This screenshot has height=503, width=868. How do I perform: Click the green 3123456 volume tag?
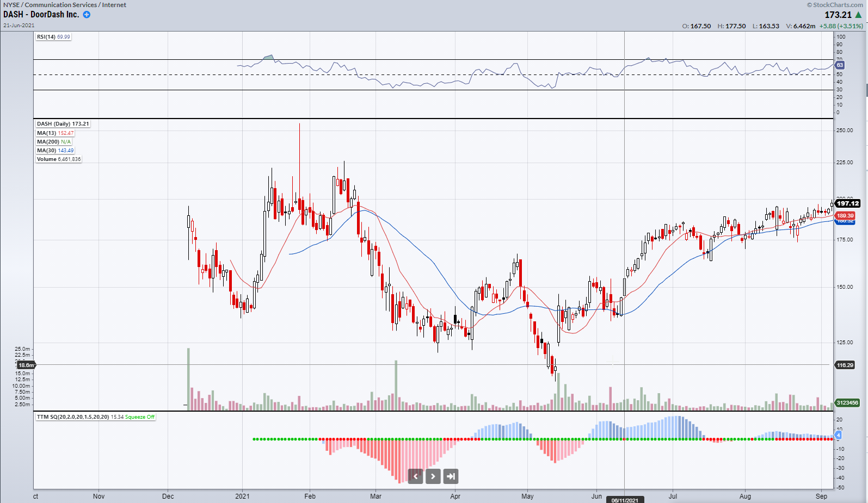click(x=847, y=403)
